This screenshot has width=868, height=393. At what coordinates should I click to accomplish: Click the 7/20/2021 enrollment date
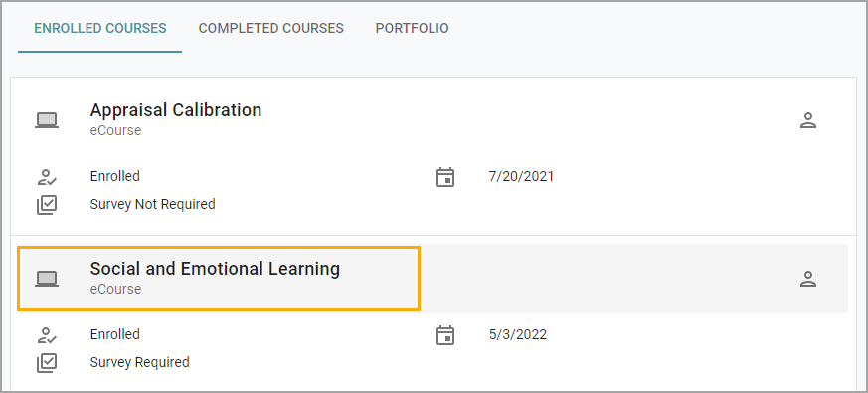521,177
